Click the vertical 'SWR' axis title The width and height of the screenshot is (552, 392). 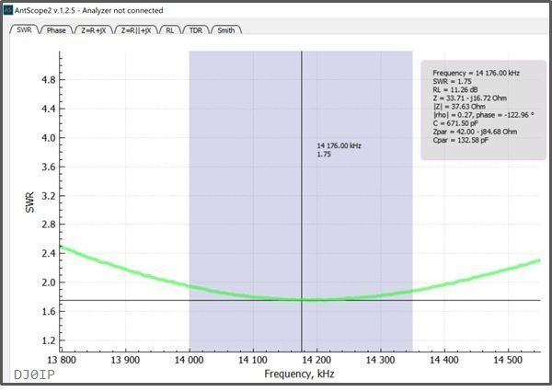point(30,202)
